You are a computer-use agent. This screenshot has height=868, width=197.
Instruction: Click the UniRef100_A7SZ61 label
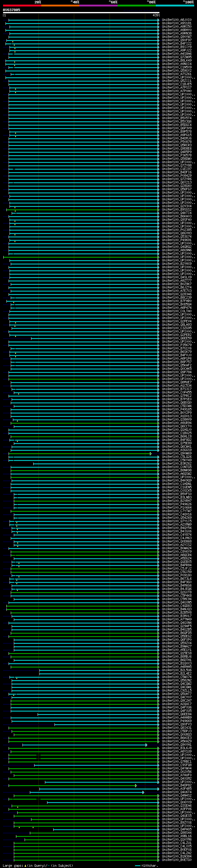click(177, 74)
